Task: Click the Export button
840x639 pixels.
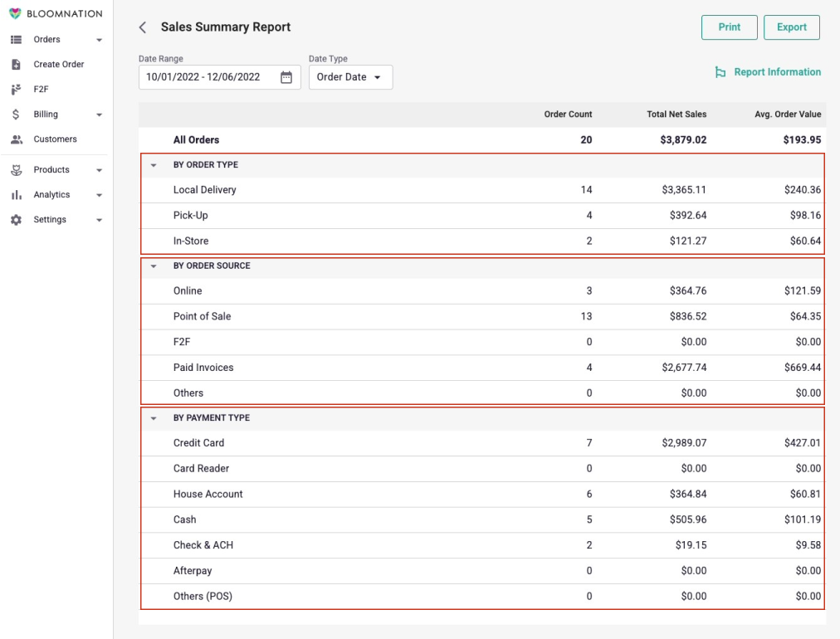Action: click(x=791, y=27)
